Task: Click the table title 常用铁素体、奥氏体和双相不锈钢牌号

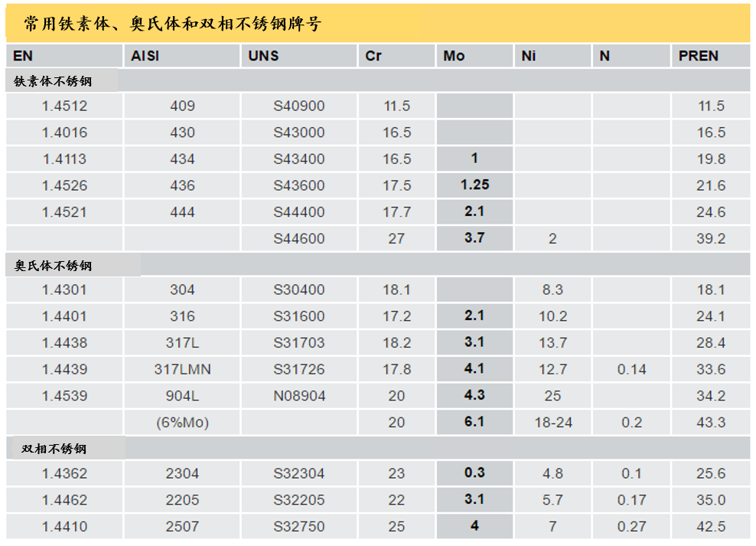Action: coord(173,23)
